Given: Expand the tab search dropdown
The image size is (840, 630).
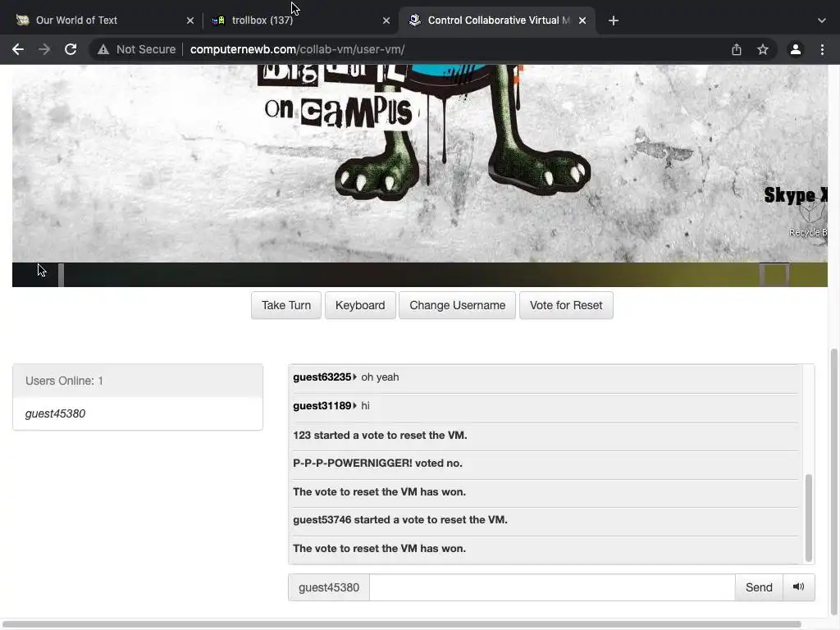Looking at the screenshot, I should point(822,21).
